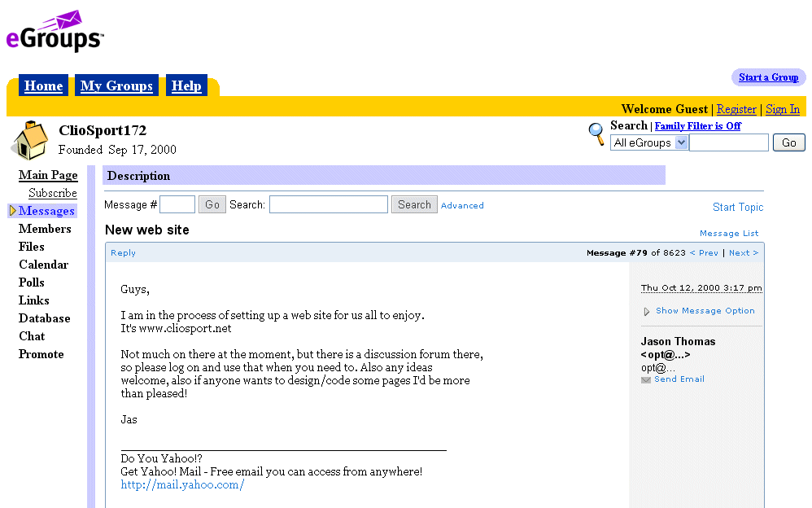Open the Help tab
This screenshot has height=508, width=812.
point(186,86)
